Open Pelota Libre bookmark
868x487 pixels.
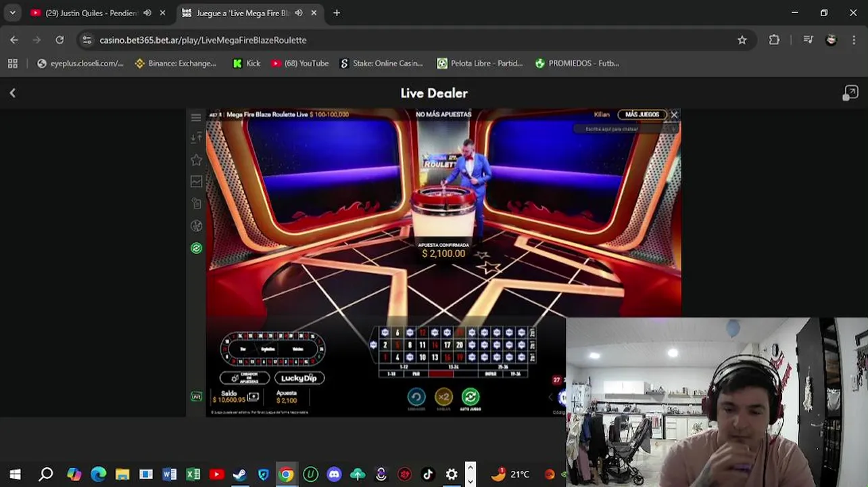click(480, 64)
